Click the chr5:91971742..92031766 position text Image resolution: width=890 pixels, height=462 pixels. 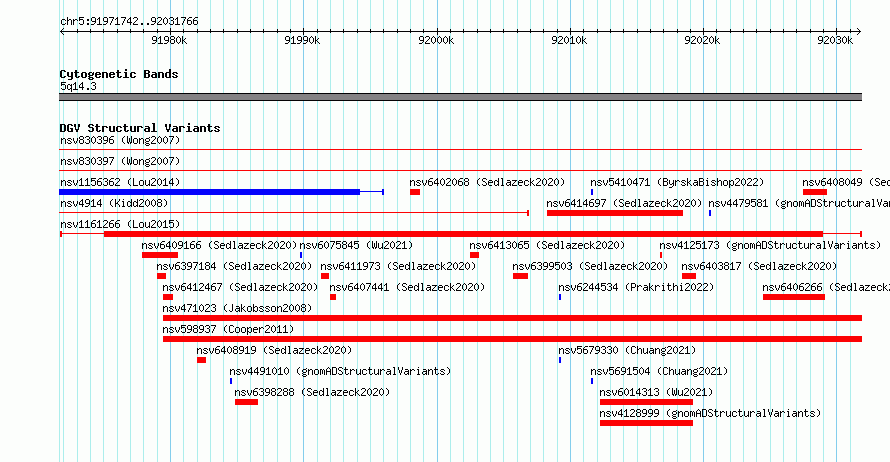129,22
